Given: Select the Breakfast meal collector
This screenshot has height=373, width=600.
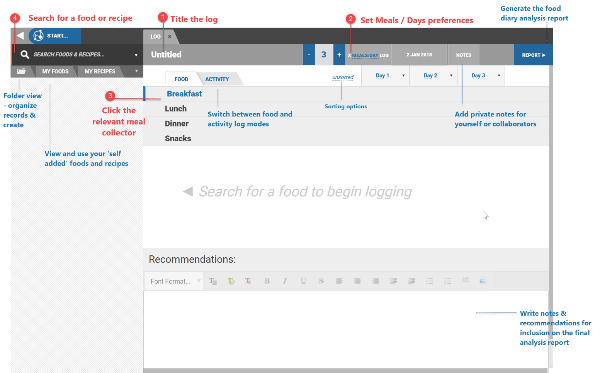Looking at the screenshot, I should [184, 94].
